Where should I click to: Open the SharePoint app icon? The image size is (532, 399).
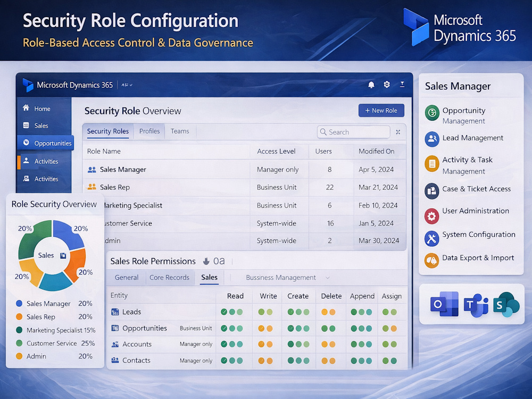point(506,304)
